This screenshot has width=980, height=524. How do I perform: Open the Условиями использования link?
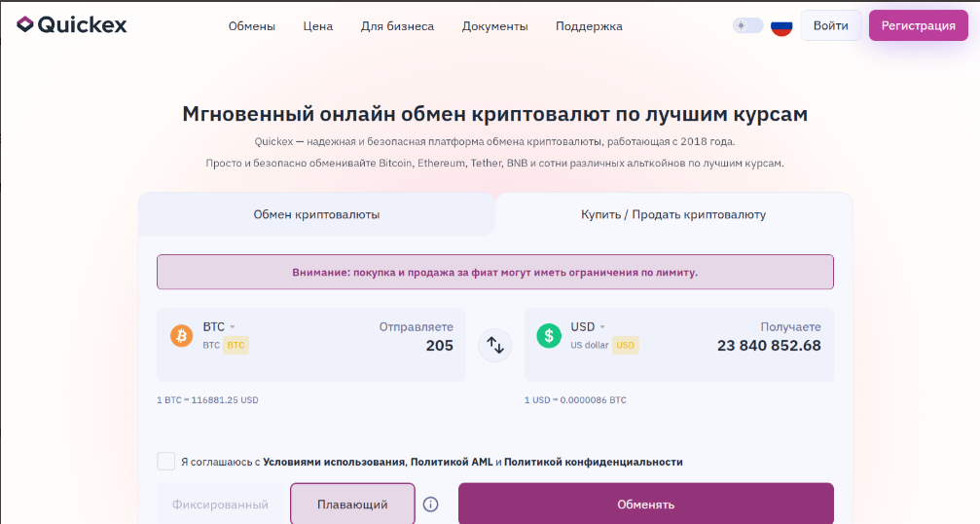(335, 462)
